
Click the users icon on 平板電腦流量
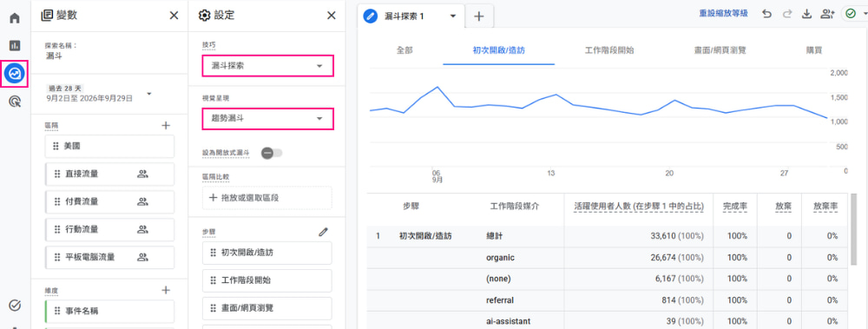click(143, 257)
